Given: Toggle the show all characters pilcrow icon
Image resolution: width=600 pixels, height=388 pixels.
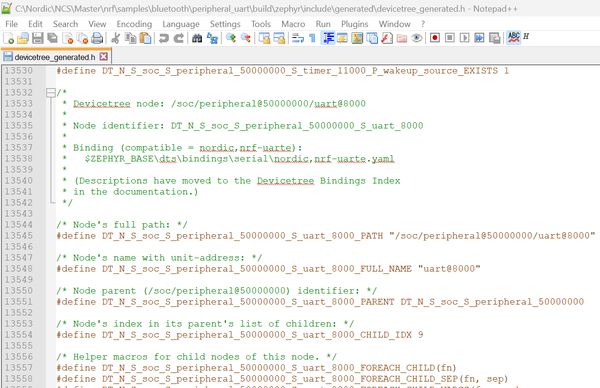Looking at the screenshot, I should 313,38.
